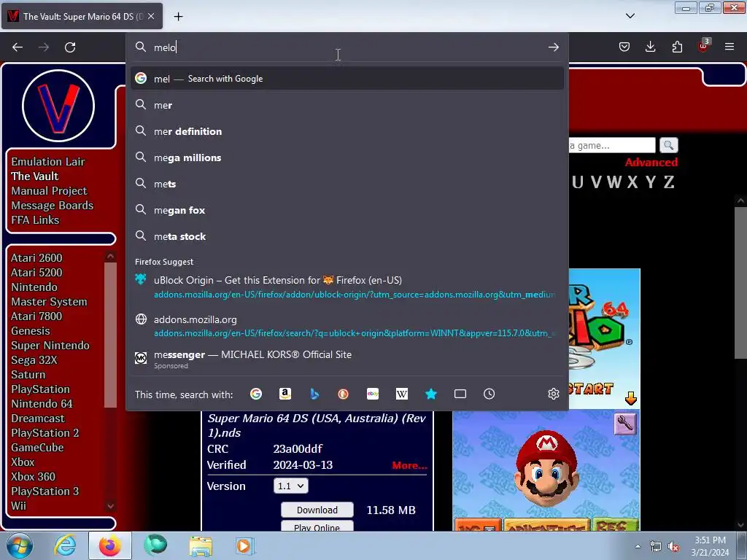
Task: Search bookmarks via the star icon
Action: pos(430,394)
